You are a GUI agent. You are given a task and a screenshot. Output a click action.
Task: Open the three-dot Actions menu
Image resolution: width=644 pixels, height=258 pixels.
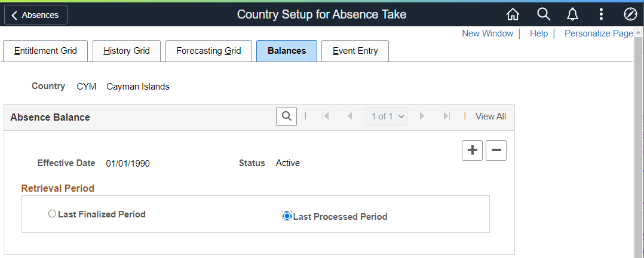tap(601, 14)
